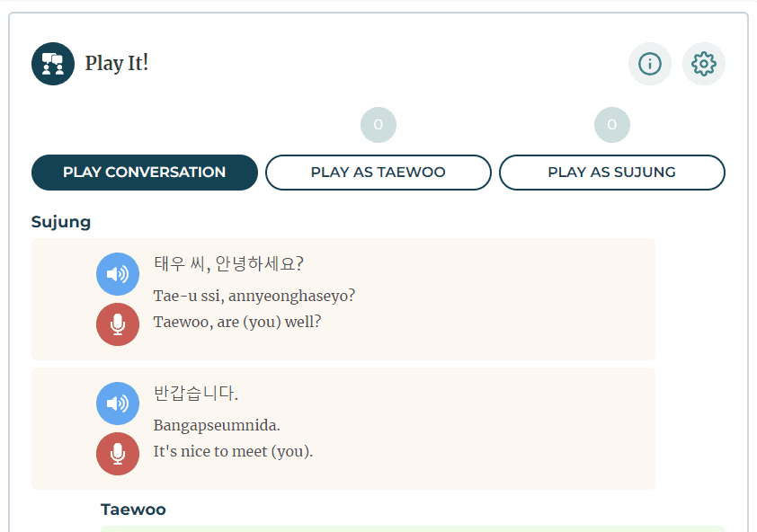Switch to Play as Sujung mode
757x532 pixels.
612,172
